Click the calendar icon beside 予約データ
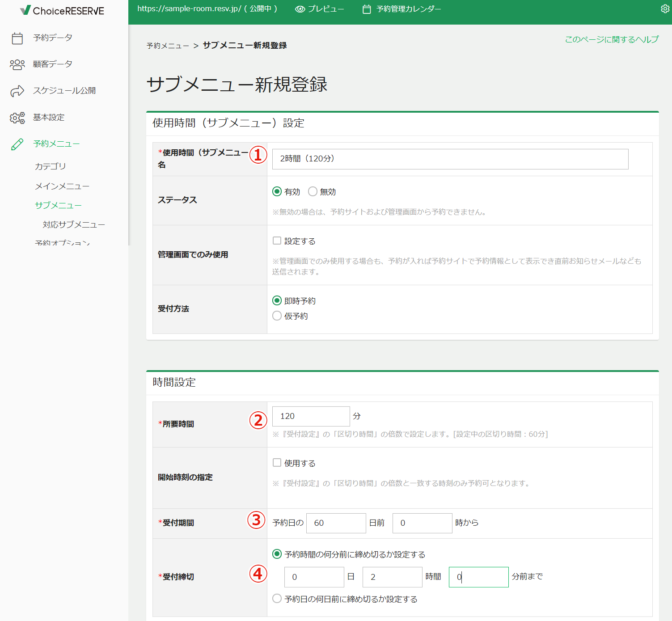This screenshot has width=672, height=621. point(17,38)
